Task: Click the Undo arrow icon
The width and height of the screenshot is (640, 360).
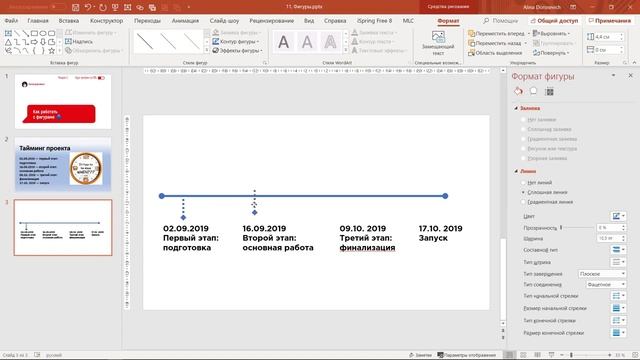Action: click(88, 7)
